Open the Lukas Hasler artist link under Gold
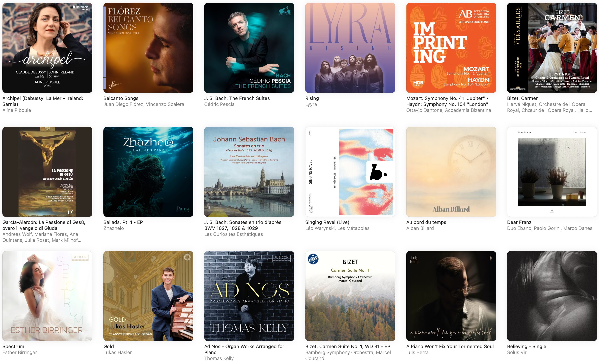Screen dimensions: 599x364 [x=117, y=352]
